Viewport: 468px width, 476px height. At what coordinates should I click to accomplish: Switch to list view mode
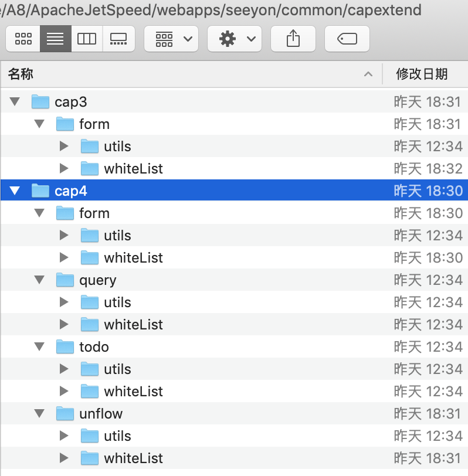[55, 39]
